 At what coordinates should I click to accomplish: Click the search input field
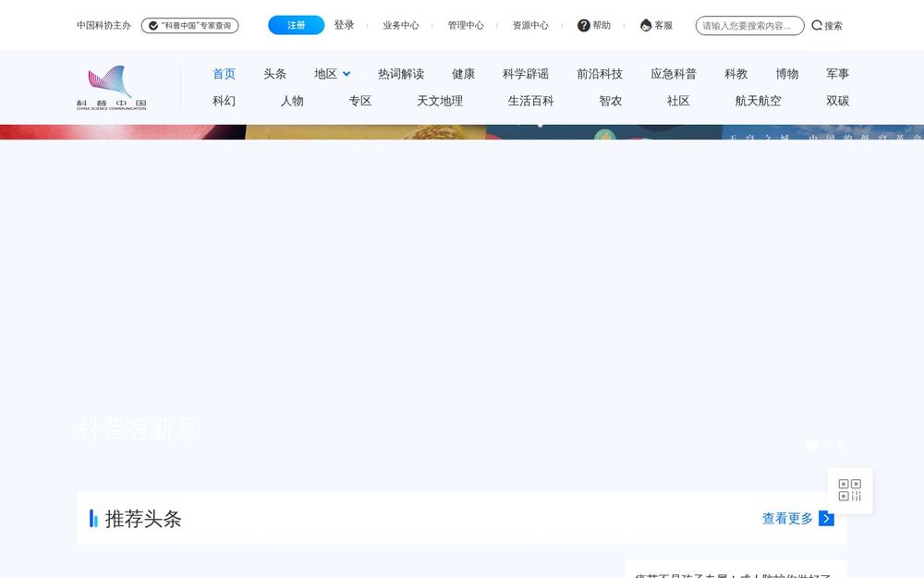[748, 25]
